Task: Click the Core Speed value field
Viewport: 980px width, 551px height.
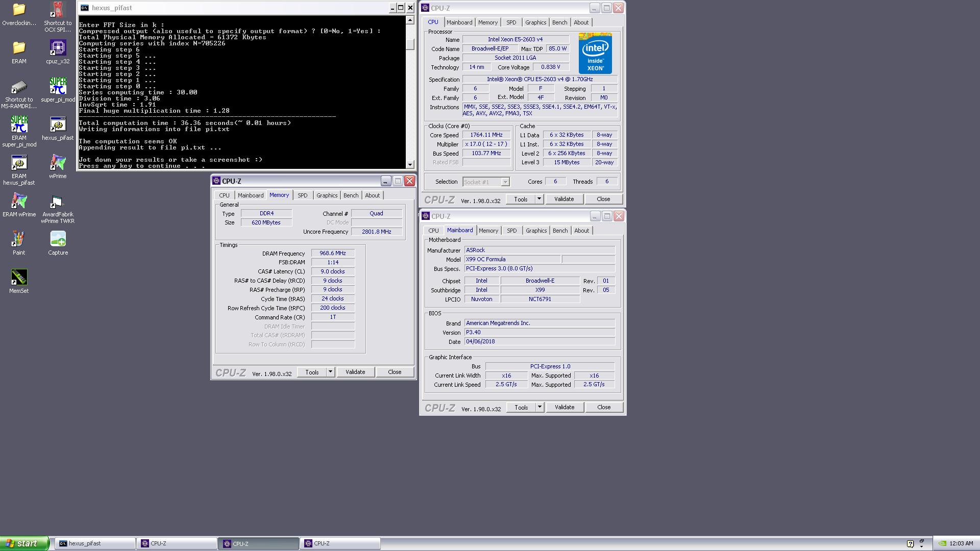Action: pyautogui.click(x=486, y=135)
